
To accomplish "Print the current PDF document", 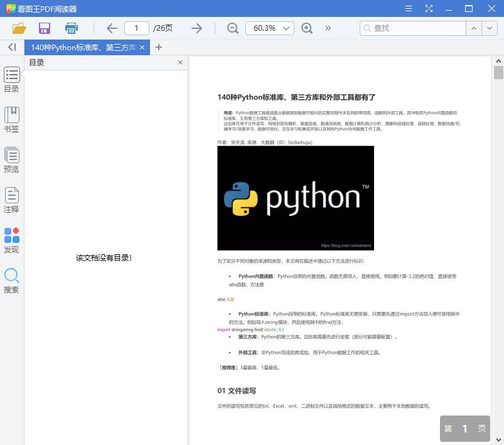I will coord(71,28).
